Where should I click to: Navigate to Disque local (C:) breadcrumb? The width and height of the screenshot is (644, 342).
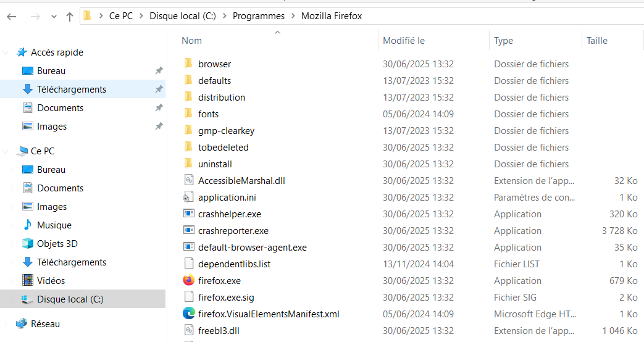182,16
